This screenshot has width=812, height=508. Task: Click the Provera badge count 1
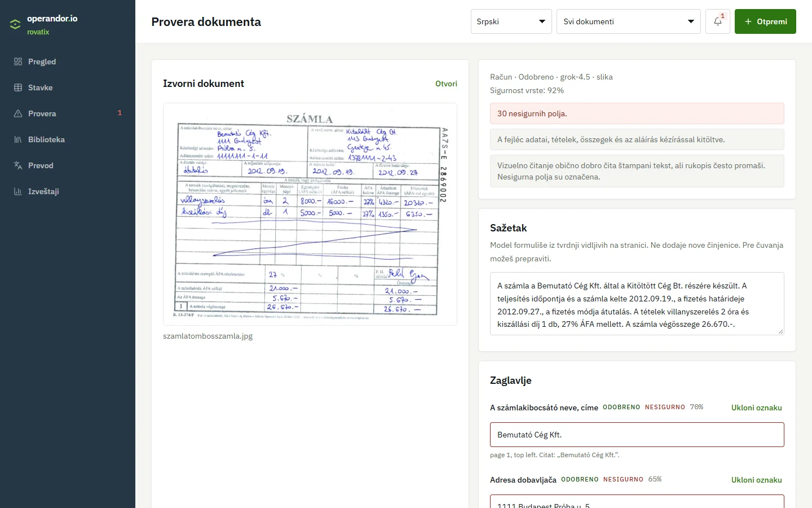[x=120, y=113]
